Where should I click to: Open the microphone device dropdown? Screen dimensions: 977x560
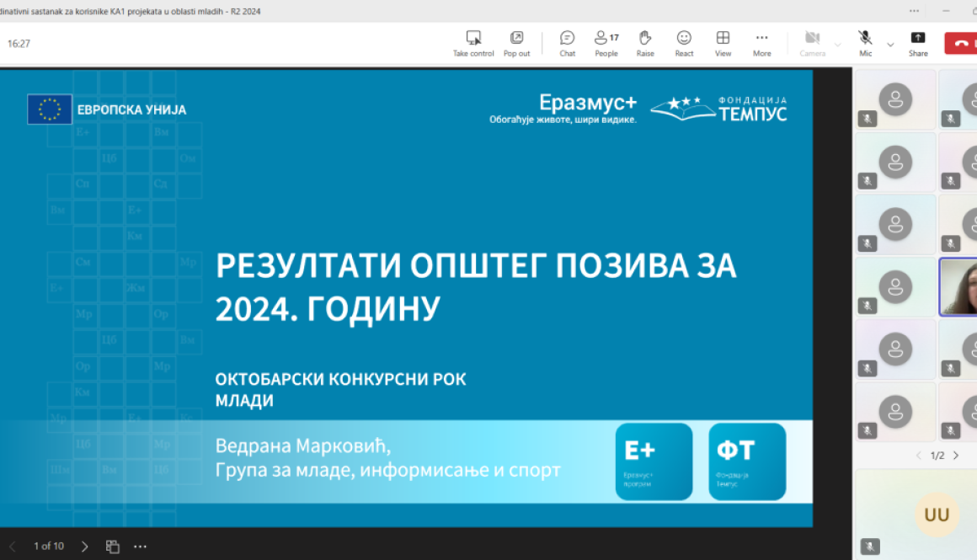click(889, 42)
